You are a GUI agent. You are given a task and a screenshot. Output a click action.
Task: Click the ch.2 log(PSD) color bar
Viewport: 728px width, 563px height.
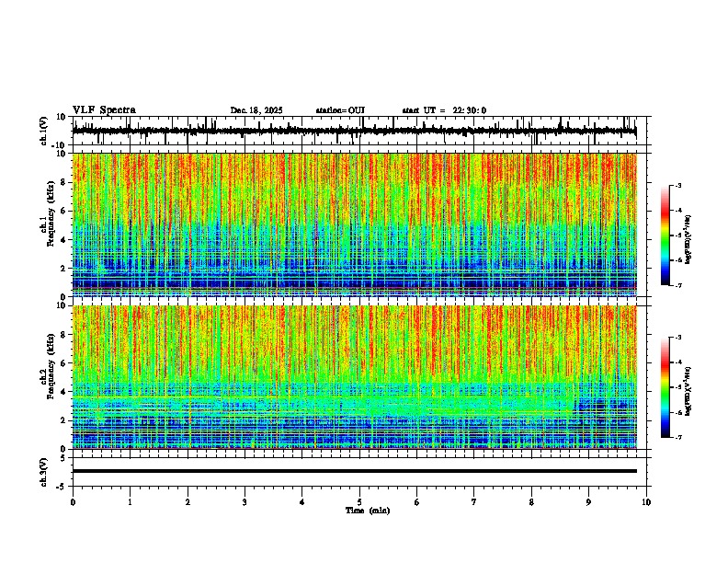pos(665,387)
